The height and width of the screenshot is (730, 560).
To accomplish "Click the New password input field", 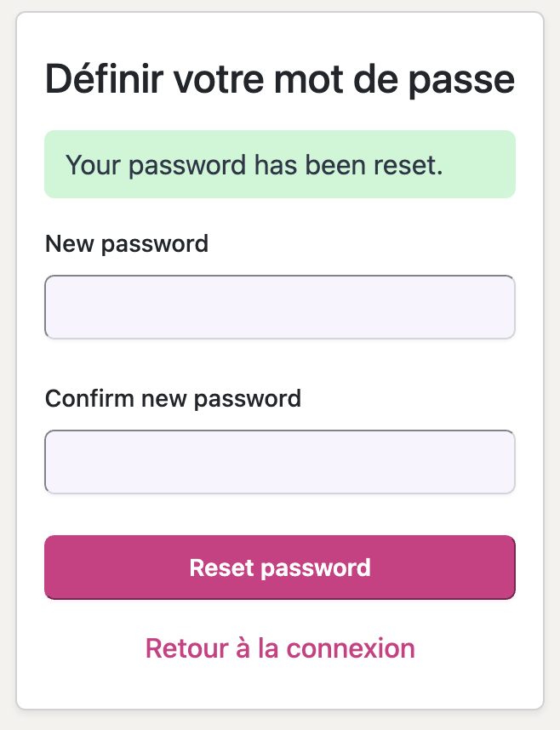I will click(280, 307).
